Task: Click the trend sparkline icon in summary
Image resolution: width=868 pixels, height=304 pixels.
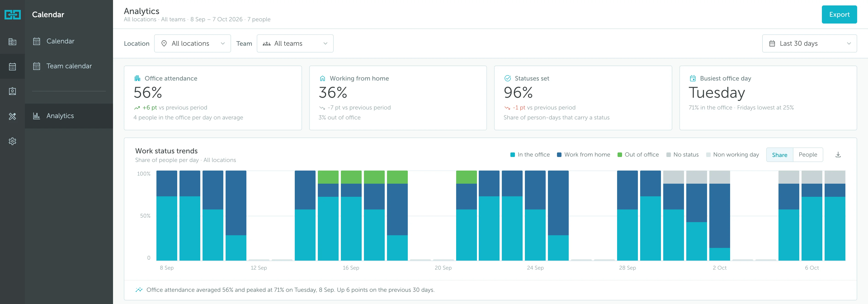Action: [x=139, y=290]
